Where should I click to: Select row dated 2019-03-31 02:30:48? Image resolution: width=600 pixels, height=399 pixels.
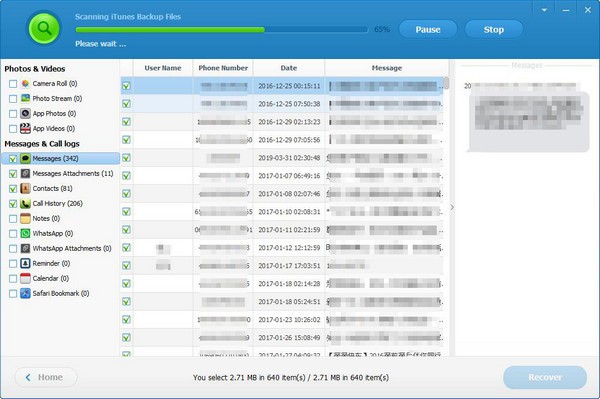tap(282, 158)
